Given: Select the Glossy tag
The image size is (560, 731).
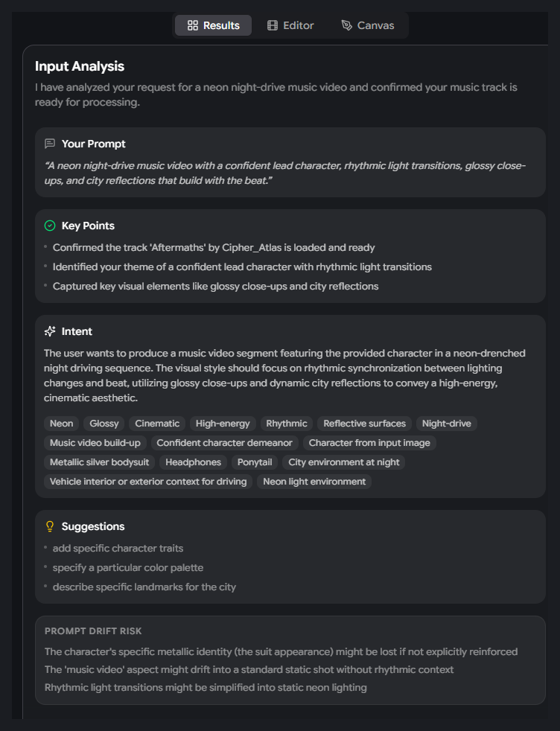Looking at the screenshot, I should pos(104,424).
